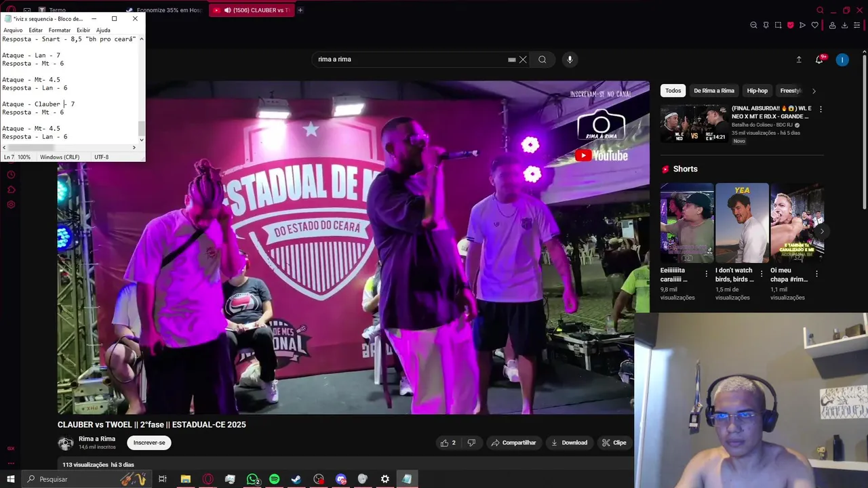
Task: Click the pin icon in Opera toolbar
Action: tap(766, 25)
